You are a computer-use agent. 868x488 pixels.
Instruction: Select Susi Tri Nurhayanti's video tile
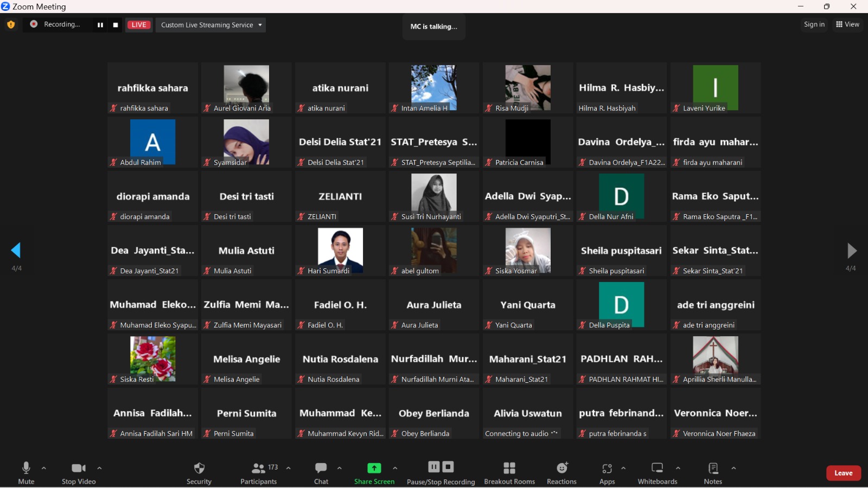click(434, 196)
